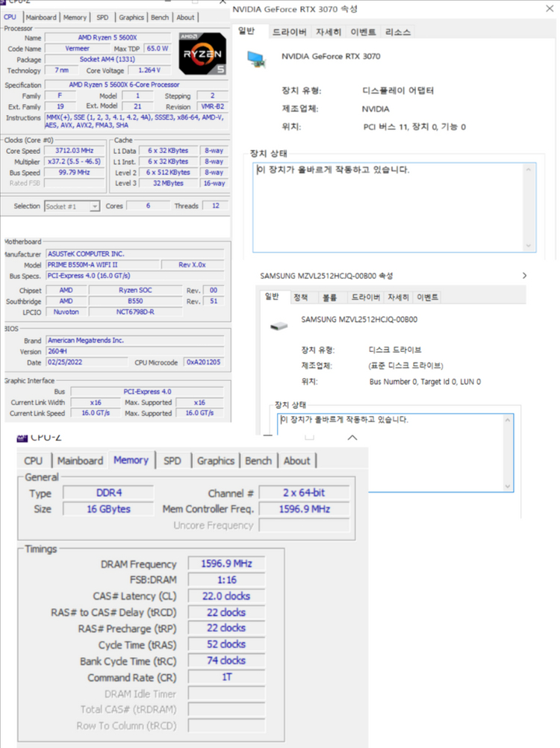Click the Code Name value Vermeer
The height and width of the screenshot is (748, 560).
click(x=77, y=48)
